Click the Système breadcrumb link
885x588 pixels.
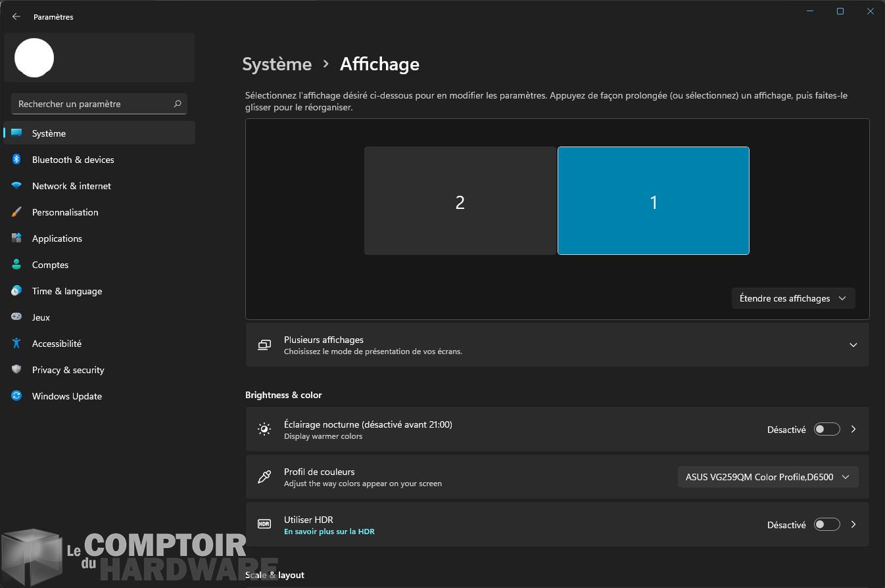(277, 64)
